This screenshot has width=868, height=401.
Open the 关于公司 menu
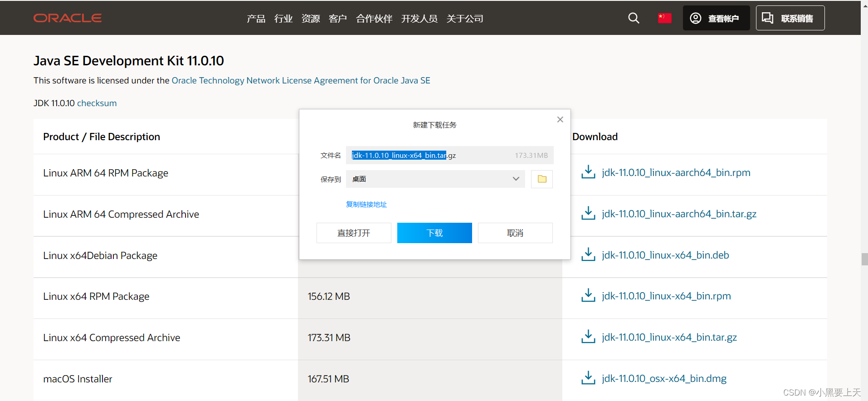(465, 19)
